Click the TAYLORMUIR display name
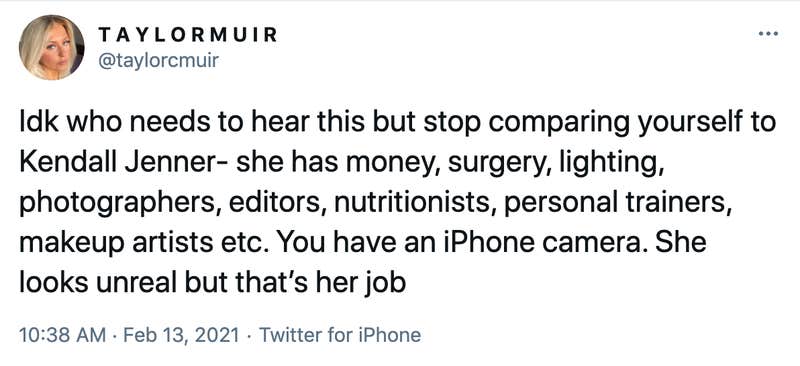This screenshot has height=366, width=800. pos(187,35)
